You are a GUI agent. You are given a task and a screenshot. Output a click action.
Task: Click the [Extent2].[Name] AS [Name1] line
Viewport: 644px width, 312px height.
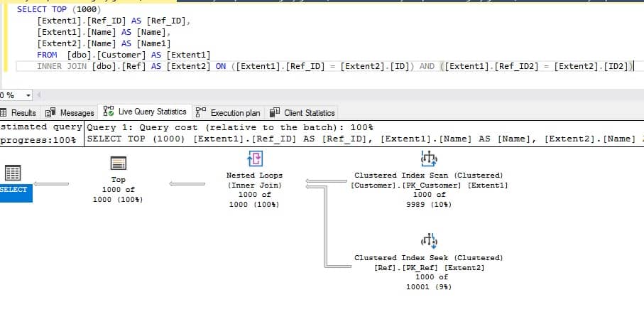click(104, 43)
